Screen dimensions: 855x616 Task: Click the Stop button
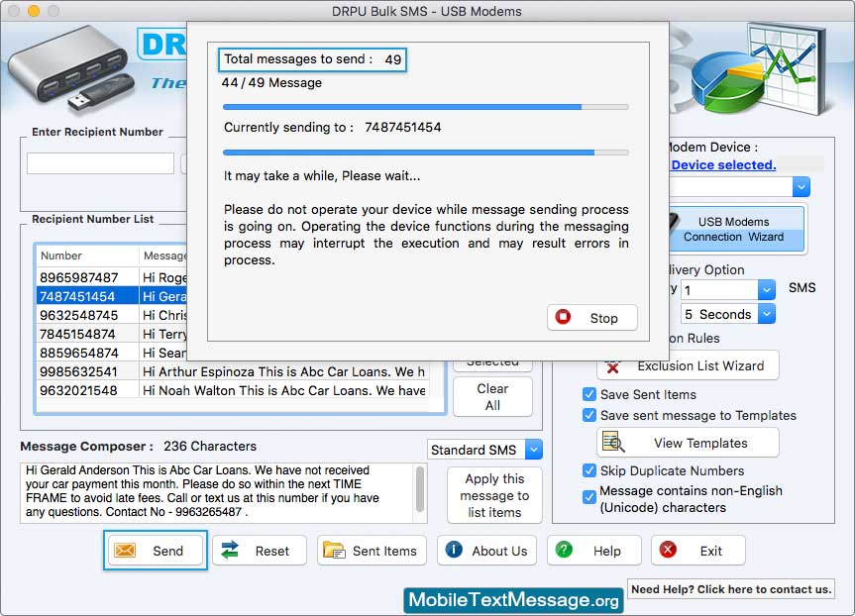point(592,317)
